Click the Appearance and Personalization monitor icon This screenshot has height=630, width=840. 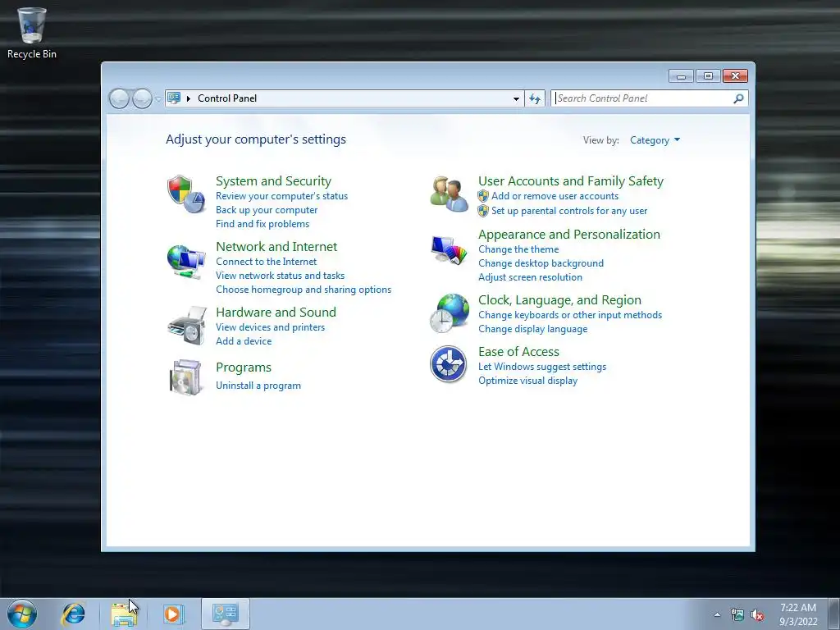449,249
